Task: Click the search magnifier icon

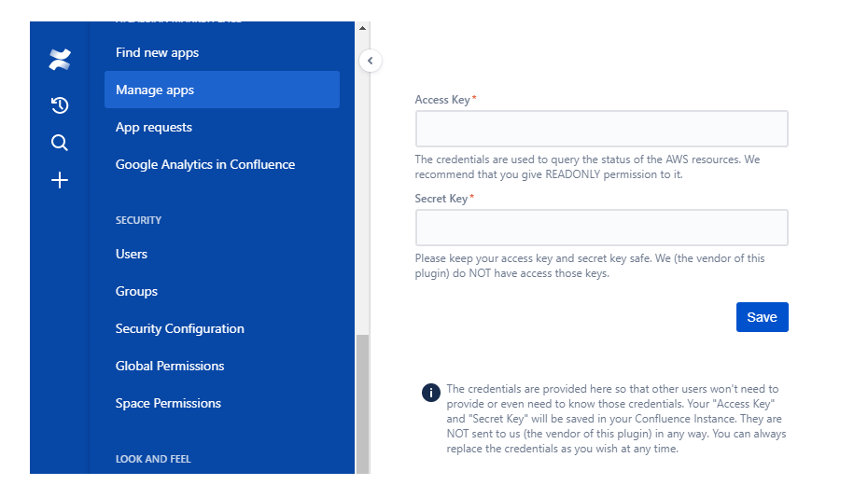Action: 60,143
